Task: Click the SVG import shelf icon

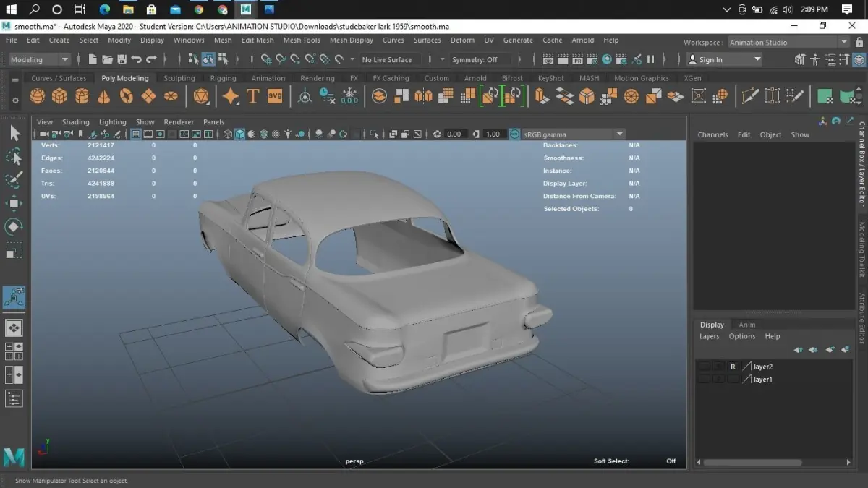Action: [275, 96]
